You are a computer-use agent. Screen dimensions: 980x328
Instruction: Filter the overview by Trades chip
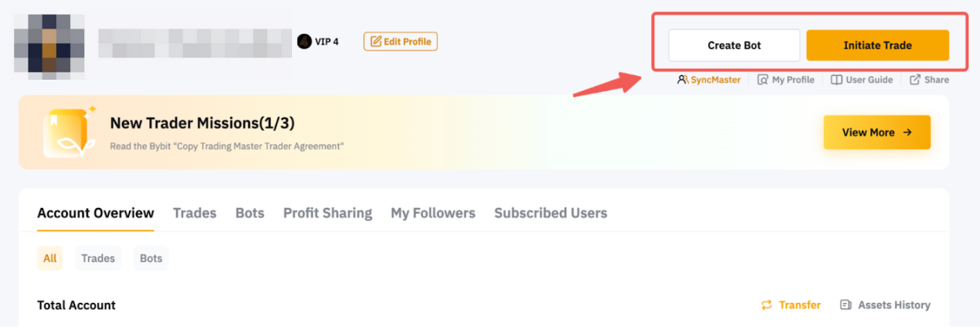(98, 259)
